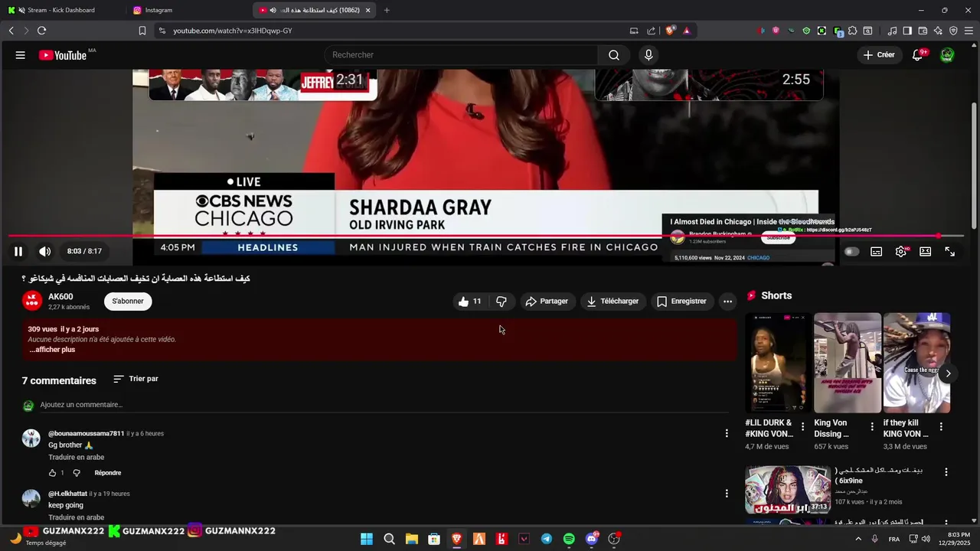Screen dimensions: 980x551
Task: Switch to theater mode
Action: [x=925, y=252]
